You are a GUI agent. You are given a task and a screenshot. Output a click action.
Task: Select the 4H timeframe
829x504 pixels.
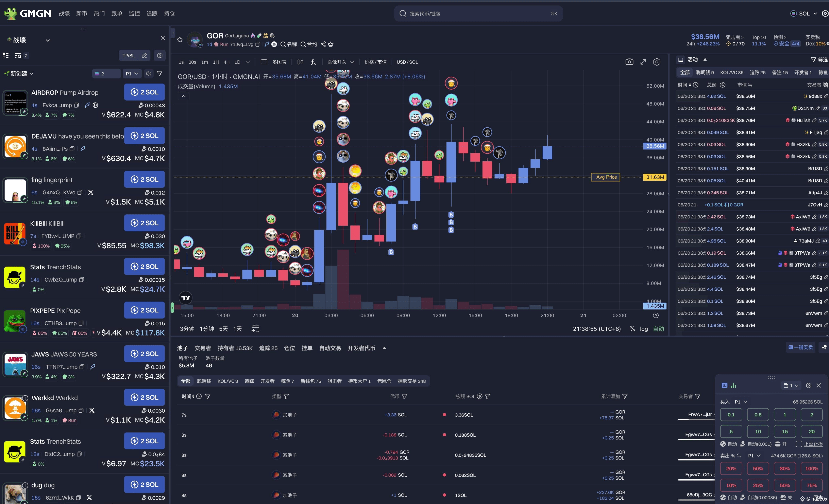coord(226,62)
